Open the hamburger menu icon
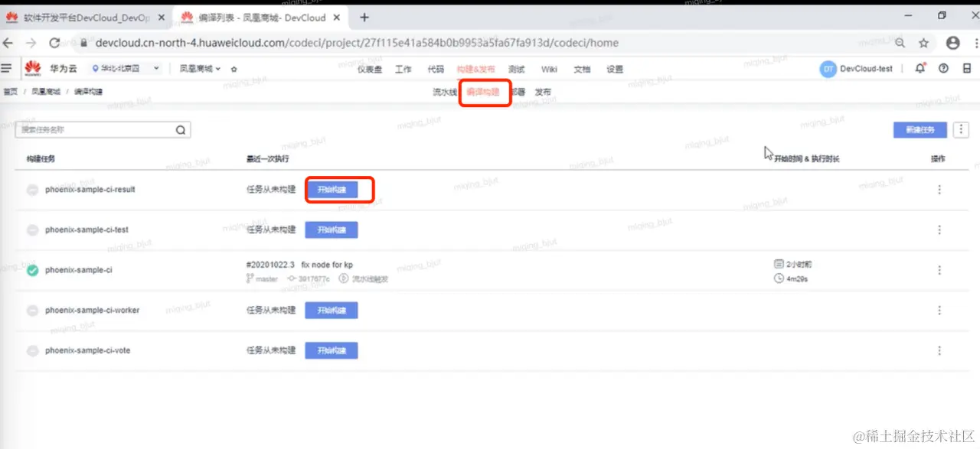This screenshot has height=449, width=980. (x=7, y=68)
